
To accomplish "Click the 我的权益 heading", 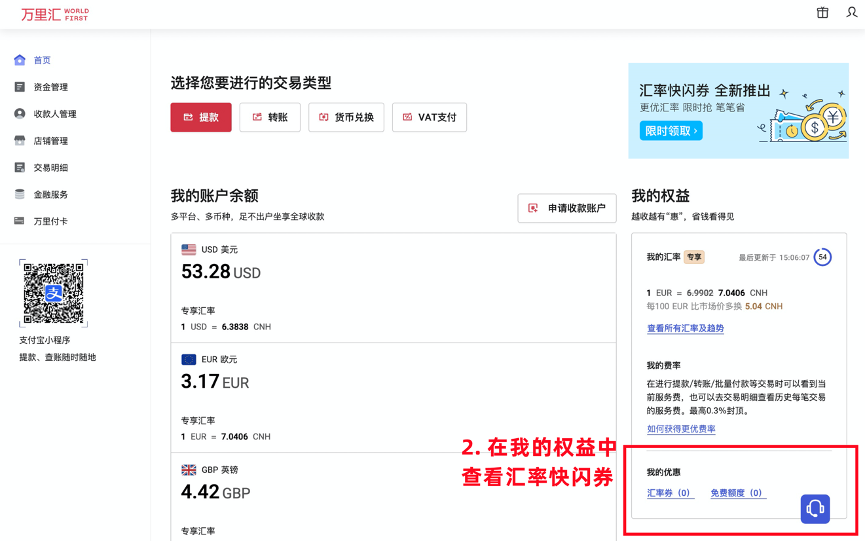I will pyautogui.click(x=661, y=195).
